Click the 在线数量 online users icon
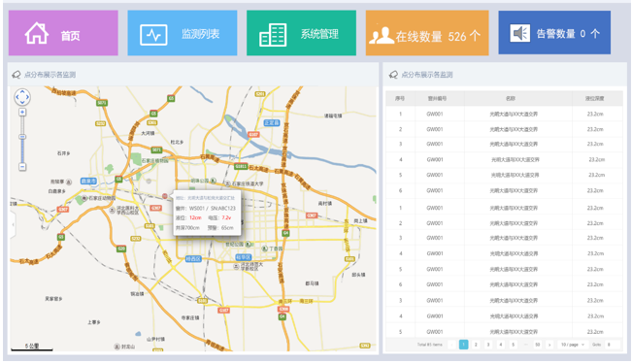Image resolution: width=632 pixels, height=364 pixels. coord(381,36)
